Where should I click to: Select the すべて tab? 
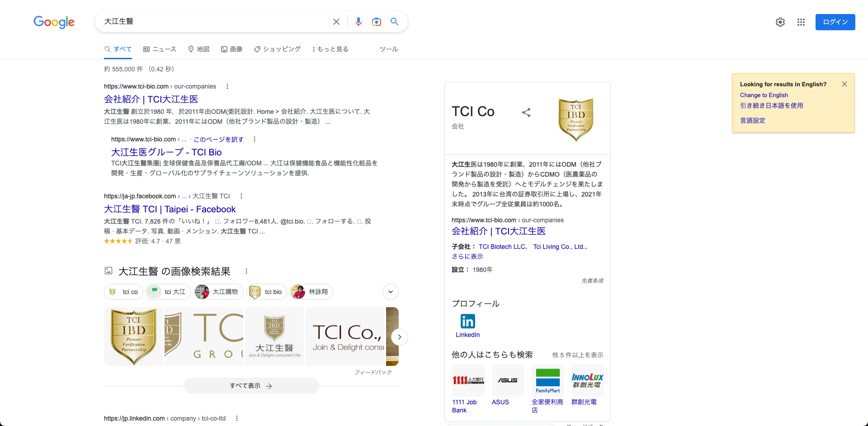pos(118,49)
